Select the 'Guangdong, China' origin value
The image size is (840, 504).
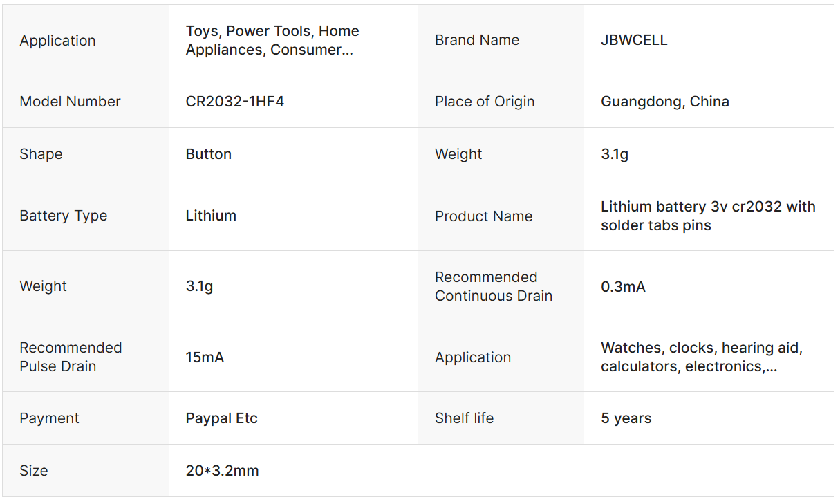pos(664,102)
